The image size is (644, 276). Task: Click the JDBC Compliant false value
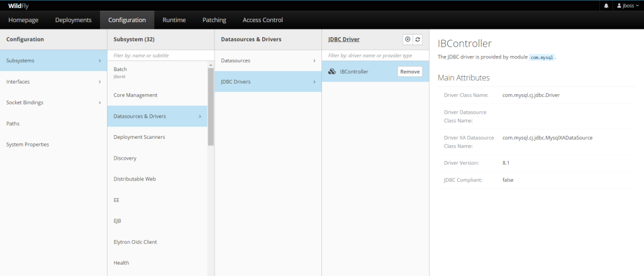click(508, 179)
